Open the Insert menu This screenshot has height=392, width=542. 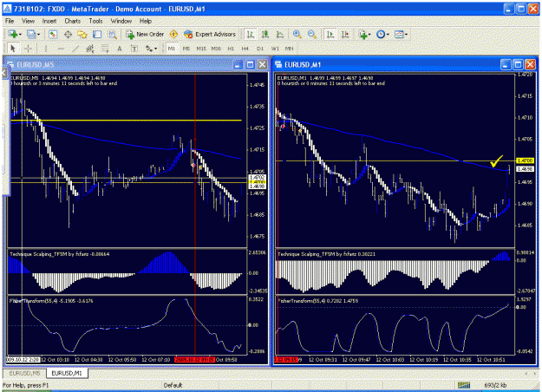(x=49, y=21)
